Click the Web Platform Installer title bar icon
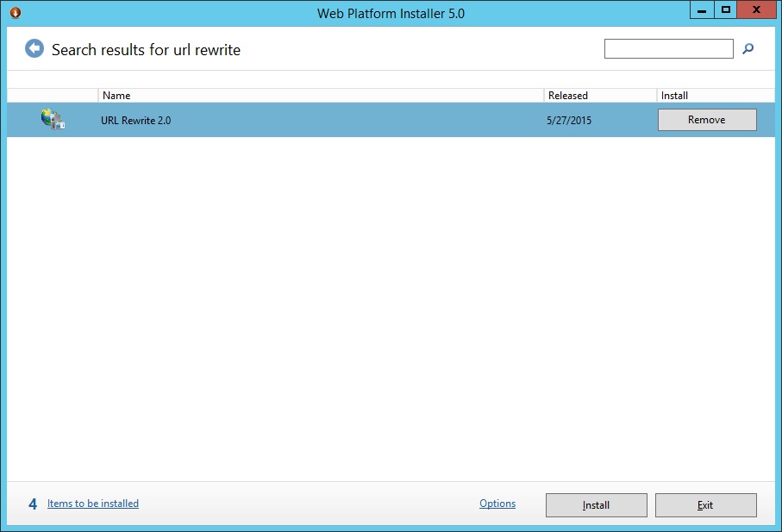The width and height of the screenshot is (782, 532). coord(16,12)
